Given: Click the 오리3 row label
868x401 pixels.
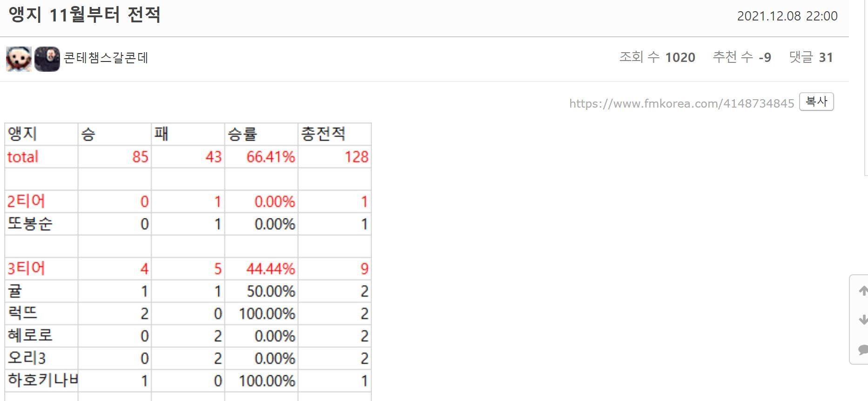Looking at the screenshot, I should 41,358.
